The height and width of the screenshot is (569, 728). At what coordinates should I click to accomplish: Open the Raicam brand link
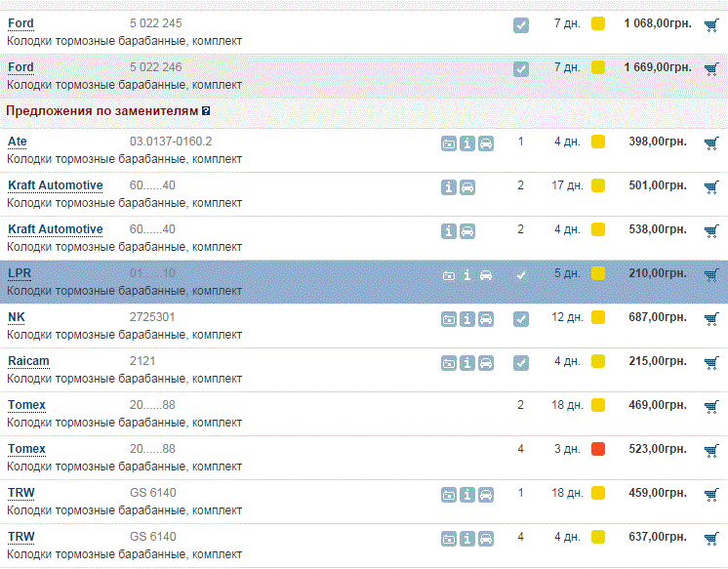(28, 361)
